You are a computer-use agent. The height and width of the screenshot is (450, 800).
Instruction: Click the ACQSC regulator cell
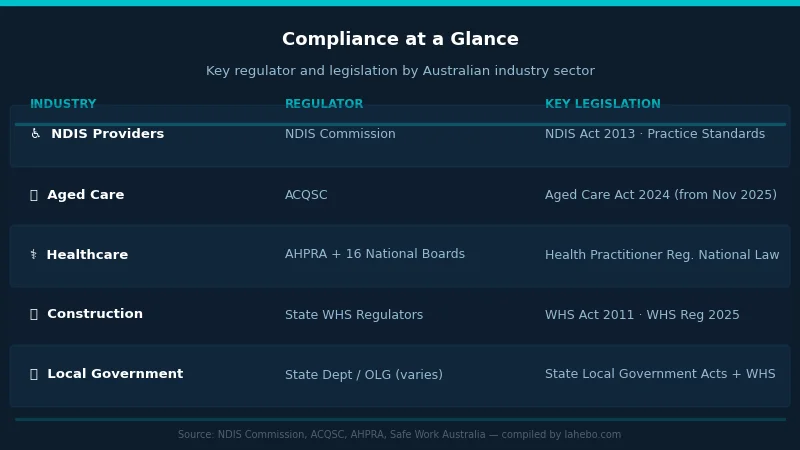pyautogui.click(x=306, y=195)
